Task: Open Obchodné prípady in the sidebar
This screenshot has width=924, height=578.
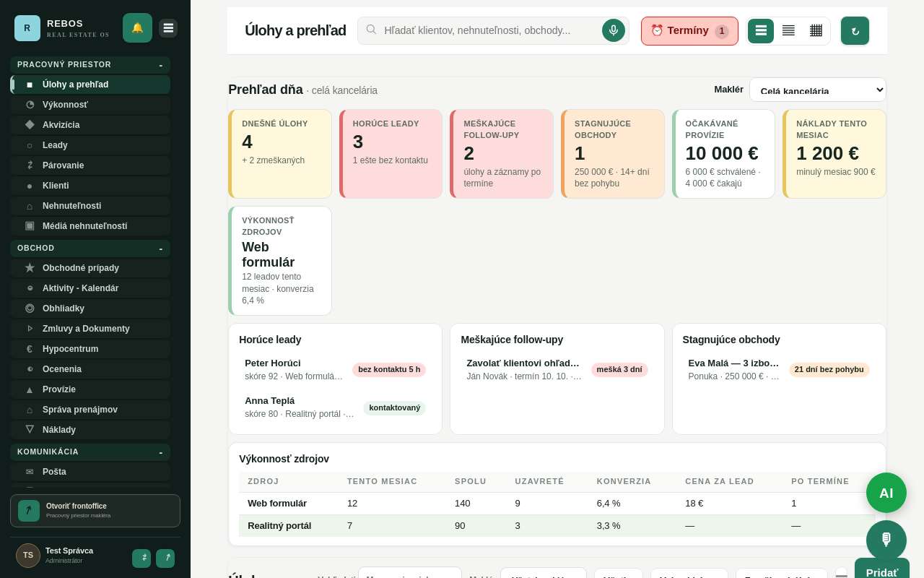Action: (x=90, y=268)
